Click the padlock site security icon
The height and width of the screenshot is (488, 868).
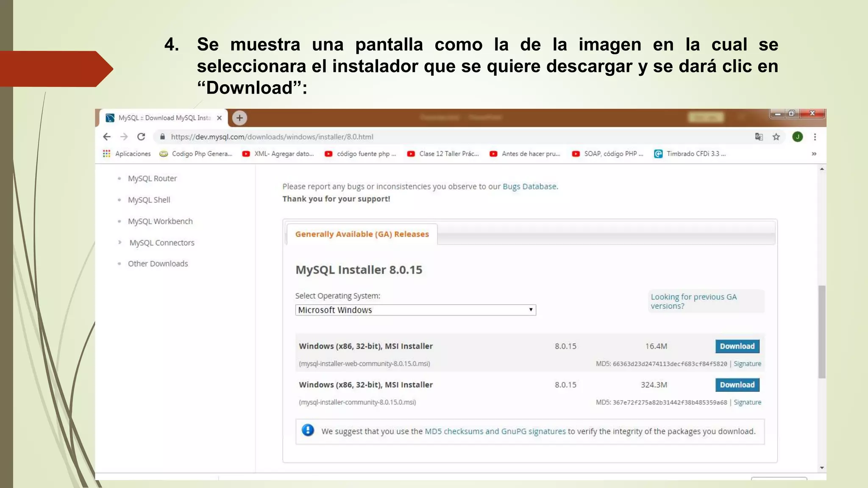162,137
